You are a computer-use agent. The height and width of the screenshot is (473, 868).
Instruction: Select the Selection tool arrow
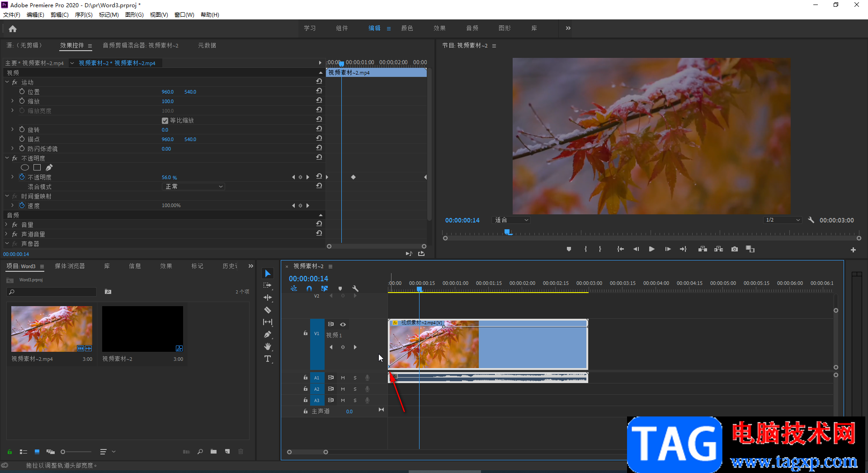point(268,273)
